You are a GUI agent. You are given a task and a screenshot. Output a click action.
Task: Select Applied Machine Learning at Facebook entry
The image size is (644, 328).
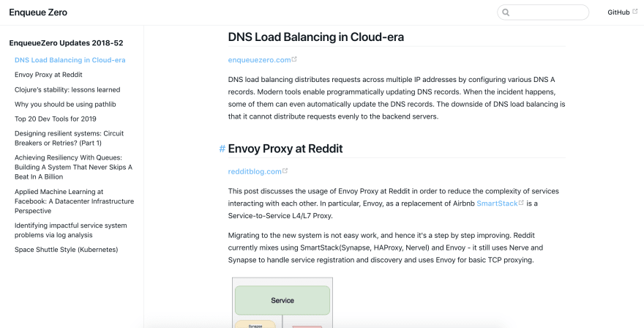pyautogui.click(x=75, y=201)
